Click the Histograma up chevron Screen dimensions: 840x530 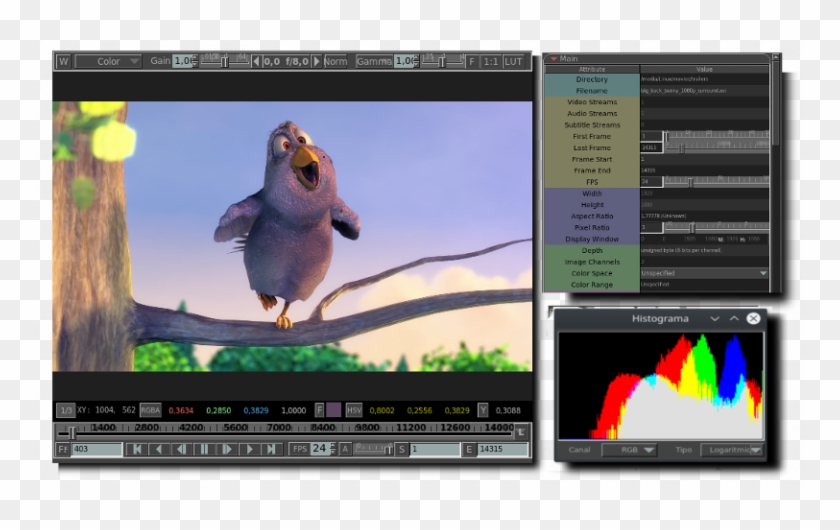(x=734, y=318)
